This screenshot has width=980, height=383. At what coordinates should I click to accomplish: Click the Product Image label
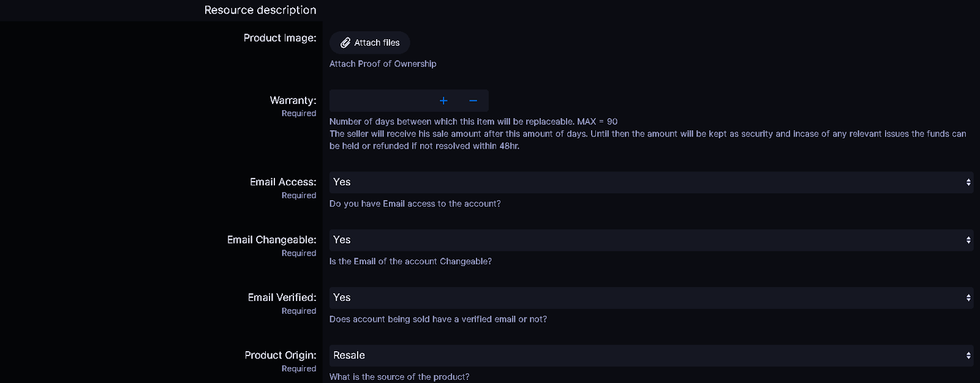[279, 38]
